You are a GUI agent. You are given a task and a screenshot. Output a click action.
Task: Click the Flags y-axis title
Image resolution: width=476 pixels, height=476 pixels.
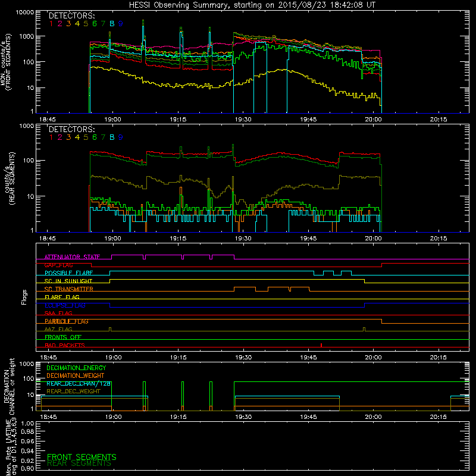pos(24,297)
